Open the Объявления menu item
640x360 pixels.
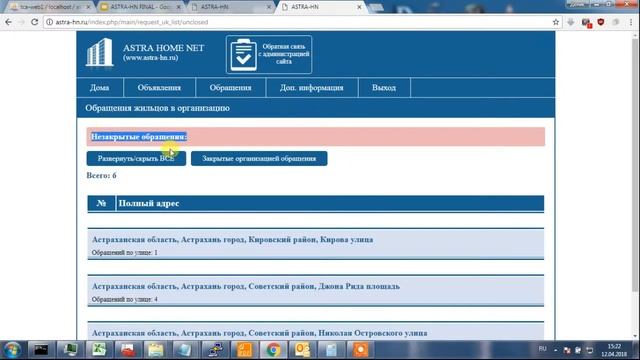click(x=159, y=88)
